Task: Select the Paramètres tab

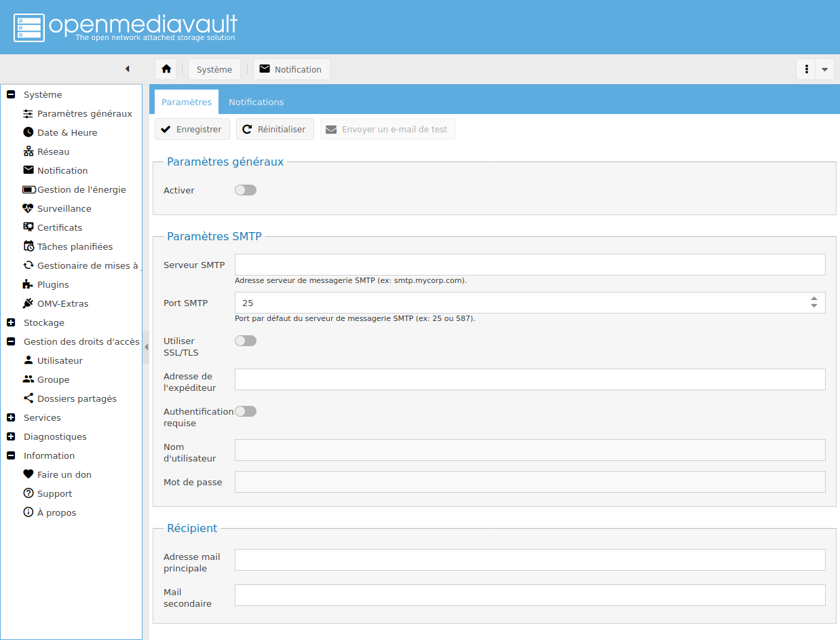Action: (x=187, y=102)
